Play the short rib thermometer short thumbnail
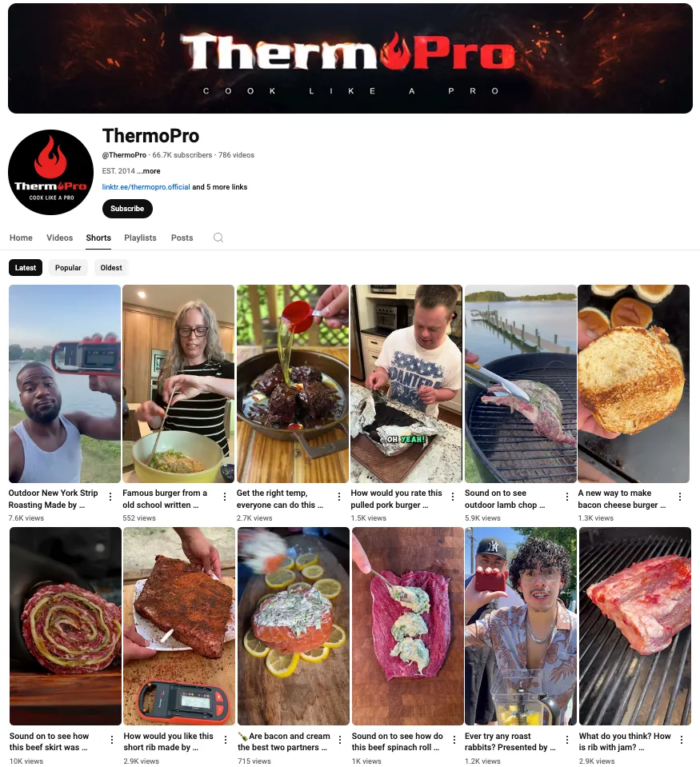Image resolution: width=700 pixels, height=767 pixels. pyautogui.click(x=179, y=626)
